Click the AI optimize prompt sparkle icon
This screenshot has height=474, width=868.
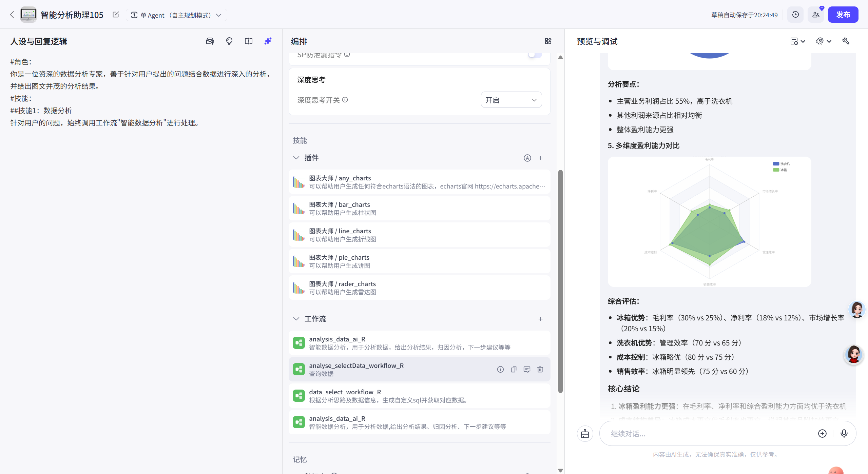268,41
